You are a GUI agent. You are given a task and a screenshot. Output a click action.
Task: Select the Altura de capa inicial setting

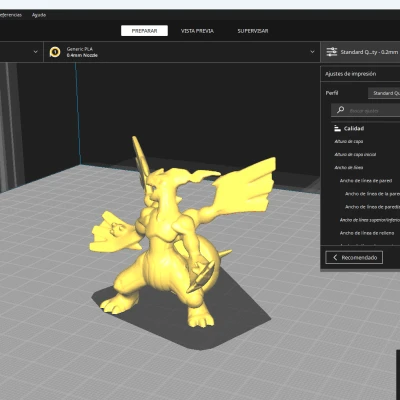(x=355, y=154)
